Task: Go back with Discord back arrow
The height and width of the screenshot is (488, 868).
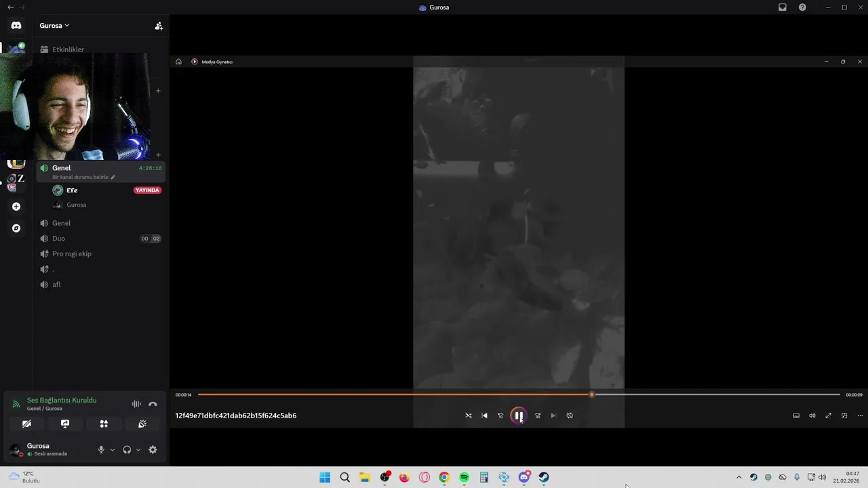Action: click(10, 7)
